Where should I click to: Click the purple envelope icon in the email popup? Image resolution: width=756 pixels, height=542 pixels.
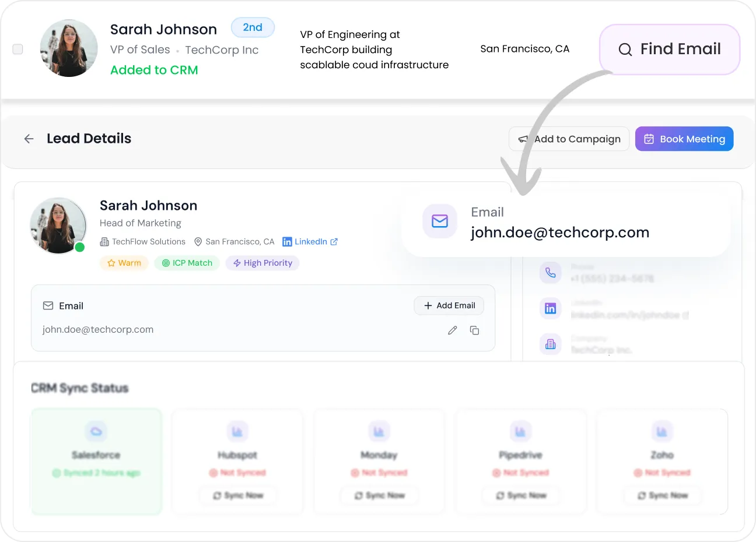pyautogui.click(x=440, y=221)
